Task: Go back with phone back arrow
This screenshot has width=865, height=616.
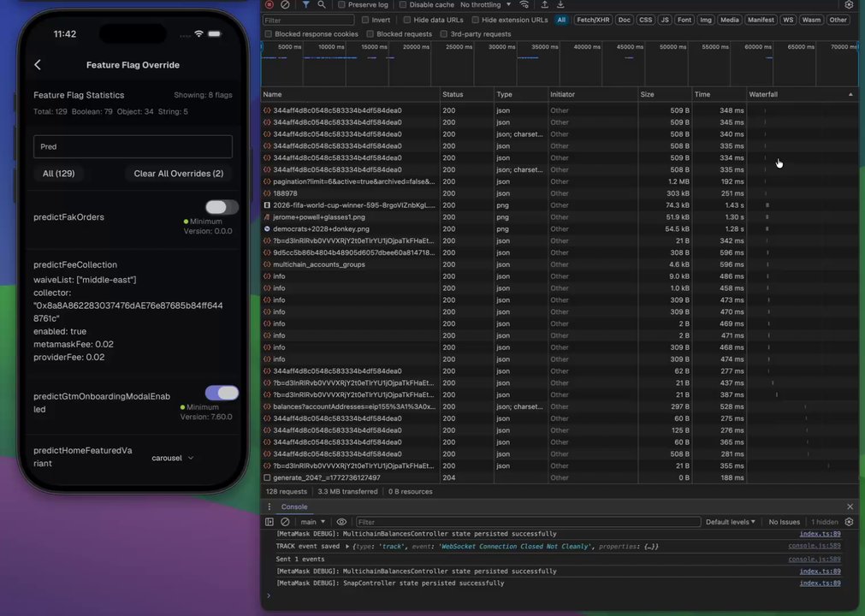Action: [38, 65]
